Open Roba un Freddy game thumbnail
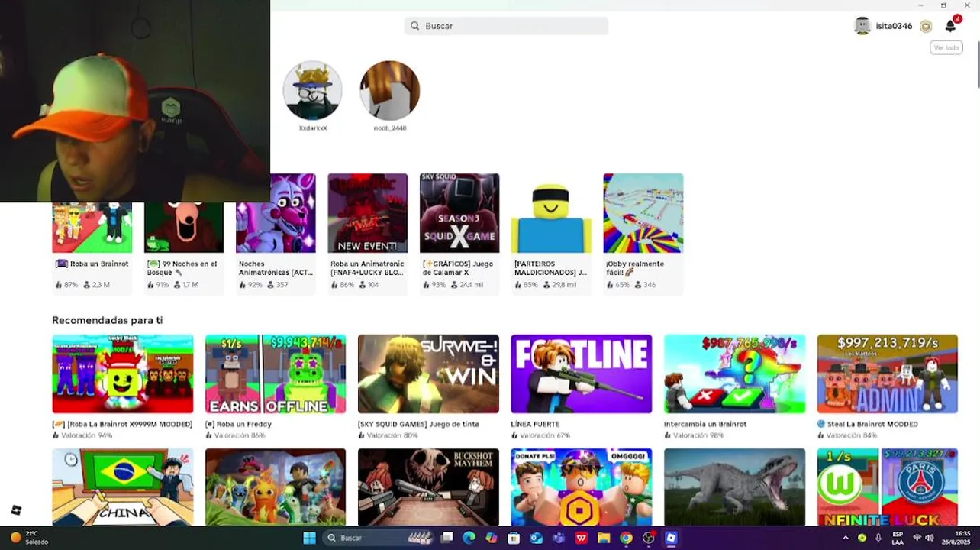The width and height of the screenshot is (980, 550). click(276, 374)
